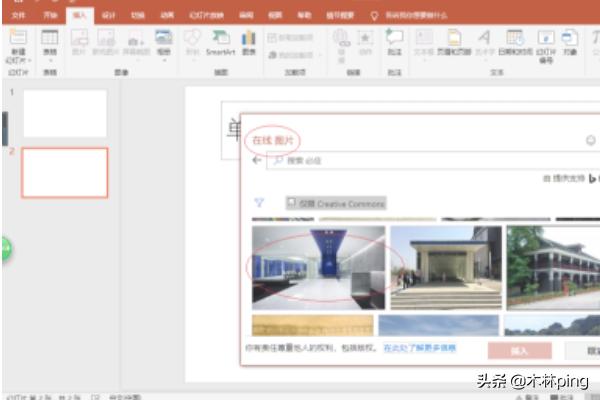Click the Comment icon in ribbon

pyautogui.click(x=395, y=40)
